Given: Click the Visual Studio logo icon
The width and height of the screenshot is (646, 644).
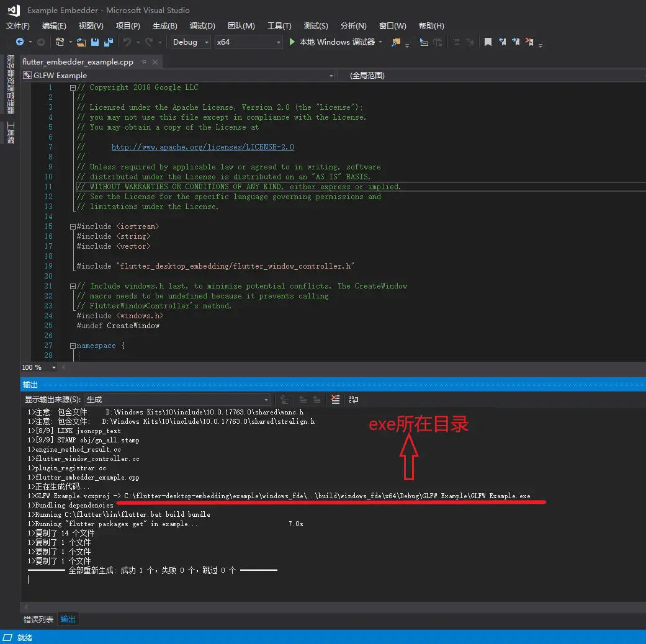Looking at the screenshot, I should pyautogui.click(x=14, y=11).
